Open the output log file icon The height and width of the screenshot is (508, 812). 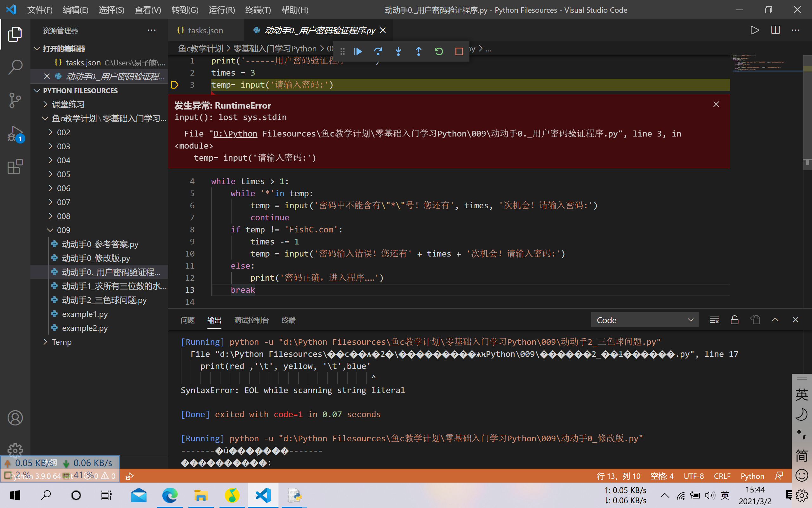tap(755, 320)
